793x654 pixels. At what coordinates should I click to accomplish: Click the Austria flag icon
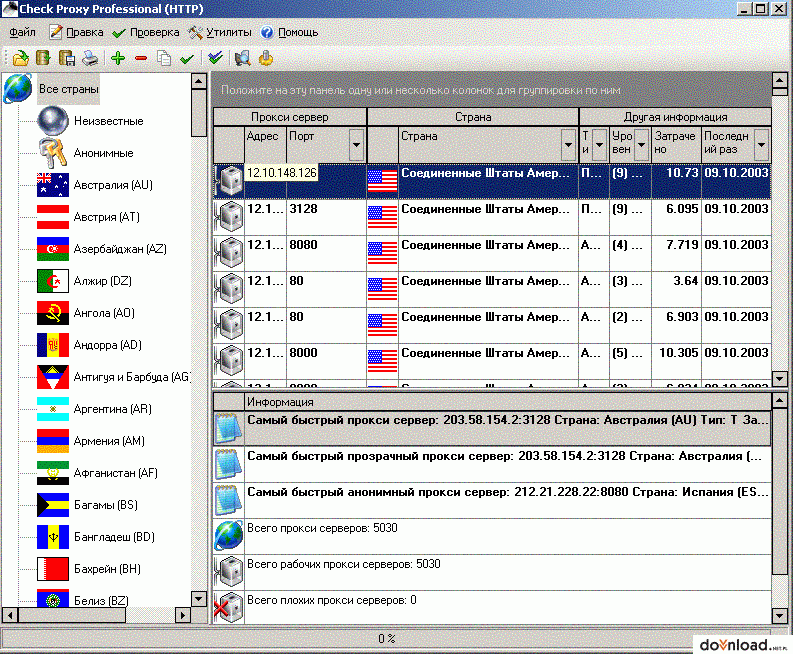pyautogui.click(x=53, y=216)
